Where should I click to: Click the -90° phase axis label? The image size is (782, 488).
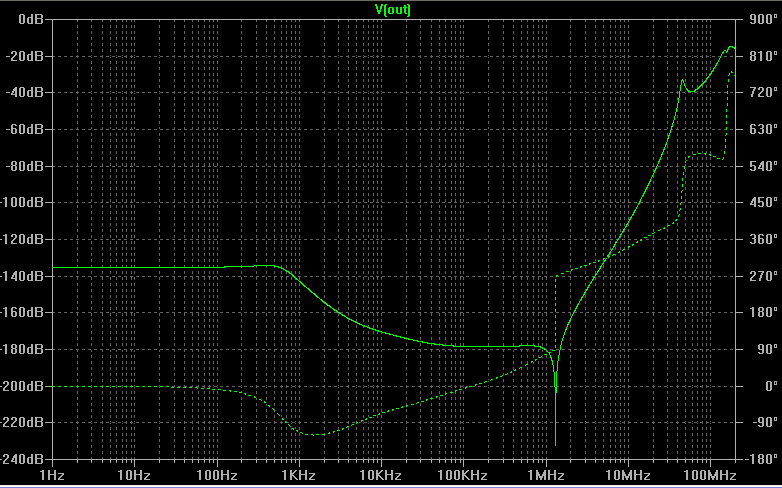[x=763, y=422]
